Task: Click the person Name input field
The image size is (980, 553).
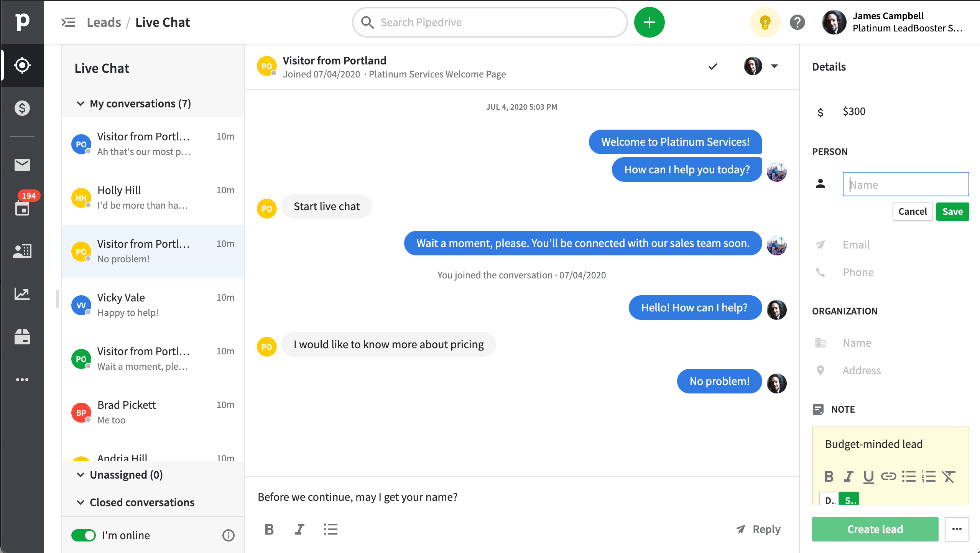Action: pos(906,184)
